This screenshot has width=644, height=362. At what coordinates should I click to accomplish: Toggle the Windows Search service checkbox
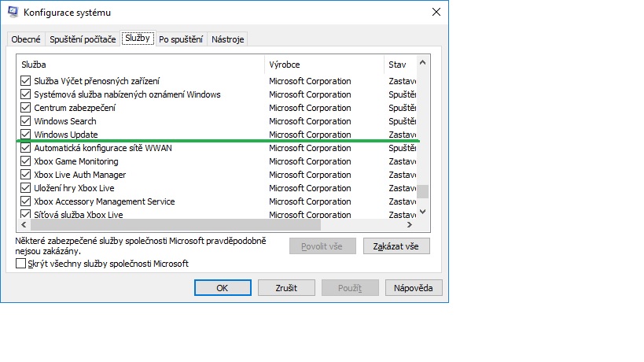[x=26, y=121]
